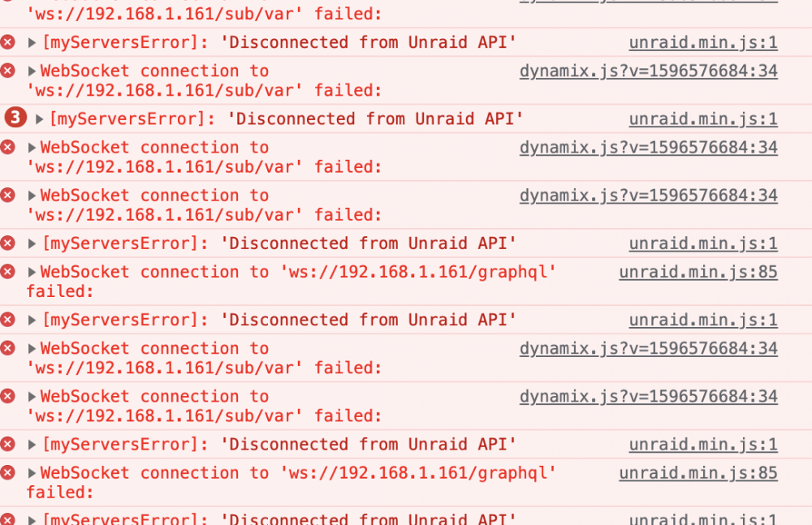The image size is (812, 525).
Task: Click error icon of myServersError directly above last graphql failure
Action: tap(8, 444)
